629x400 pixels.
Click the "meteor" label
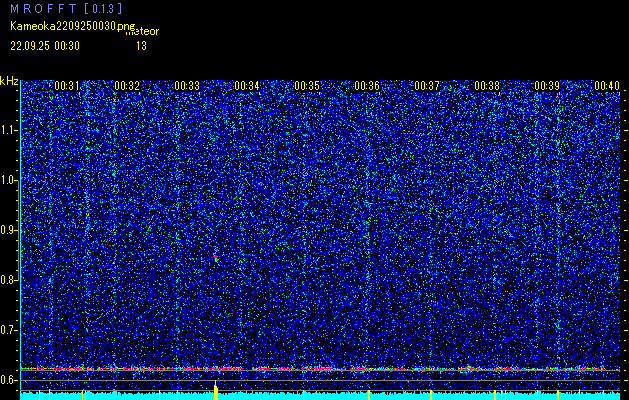pyautogui.click(x=142, y=32)
